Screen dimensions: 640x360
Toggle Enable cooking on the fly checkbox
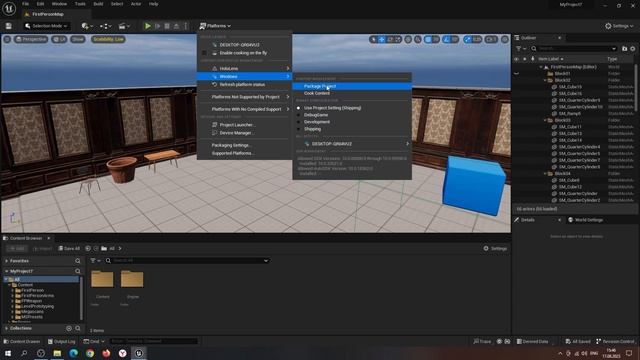coord(204,53)
